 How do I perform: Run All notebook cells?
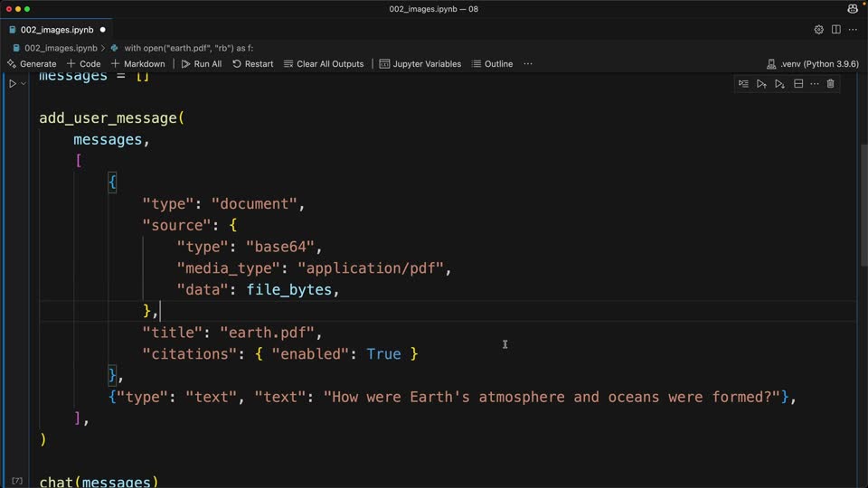[202, 64]
